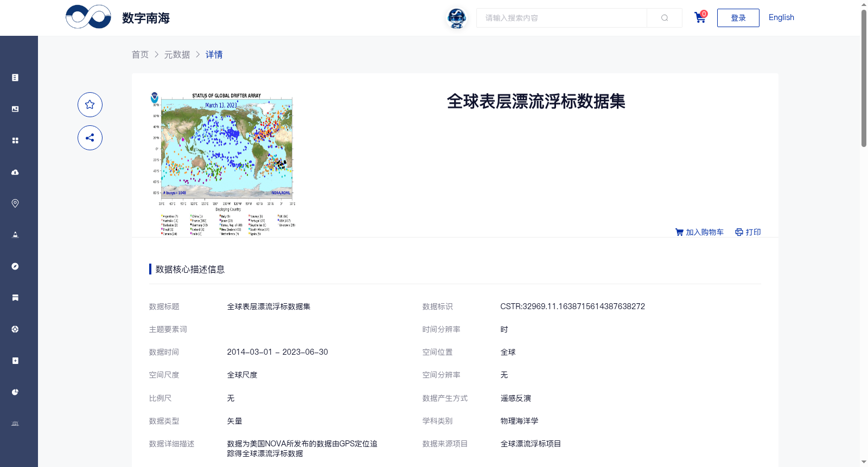Open the map location pin sidebar icon

tap(15, 203)
